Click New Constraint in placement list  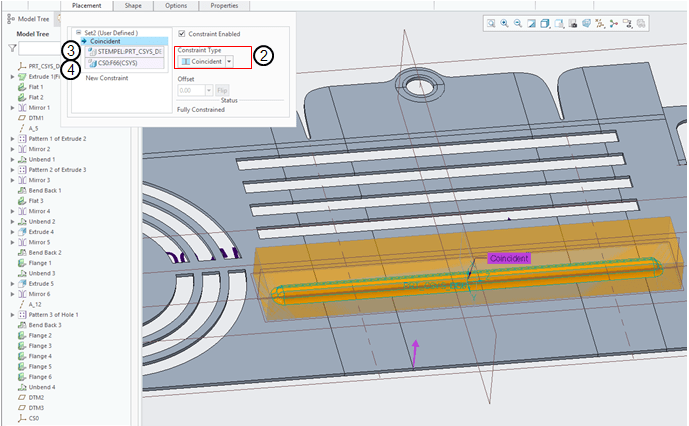106,77
